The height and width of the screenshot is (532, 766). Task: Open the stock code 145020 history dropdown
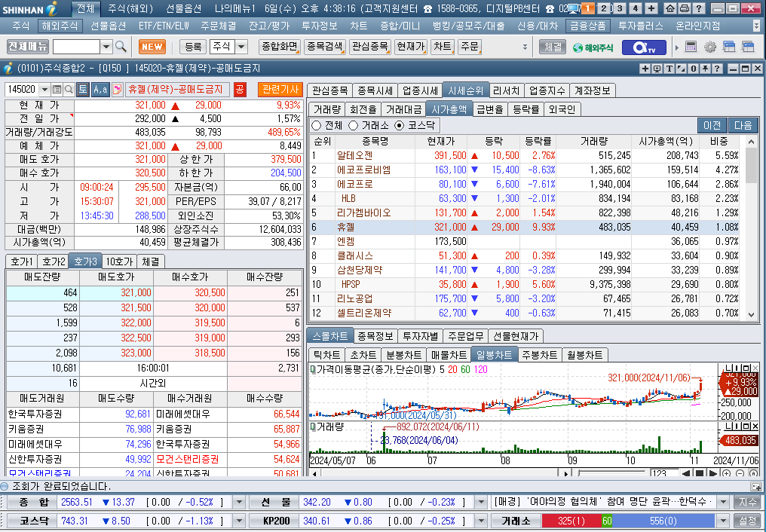pos(45,90)
